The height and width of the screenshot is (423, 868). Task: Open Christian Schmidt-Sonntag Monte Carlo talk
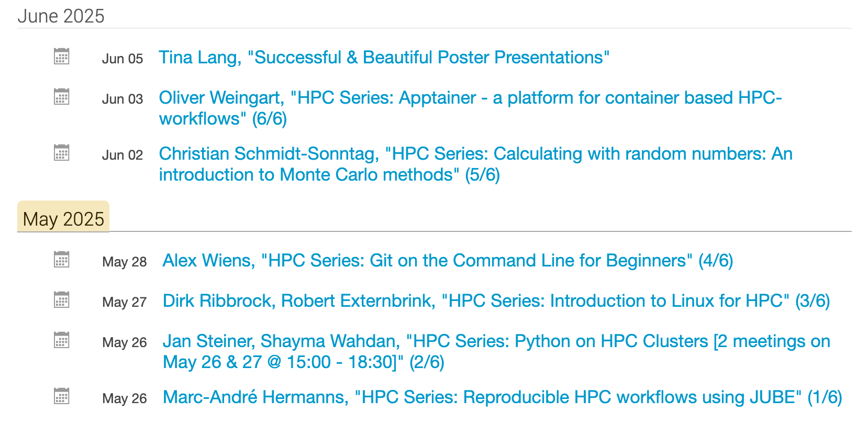coord(475,164)
